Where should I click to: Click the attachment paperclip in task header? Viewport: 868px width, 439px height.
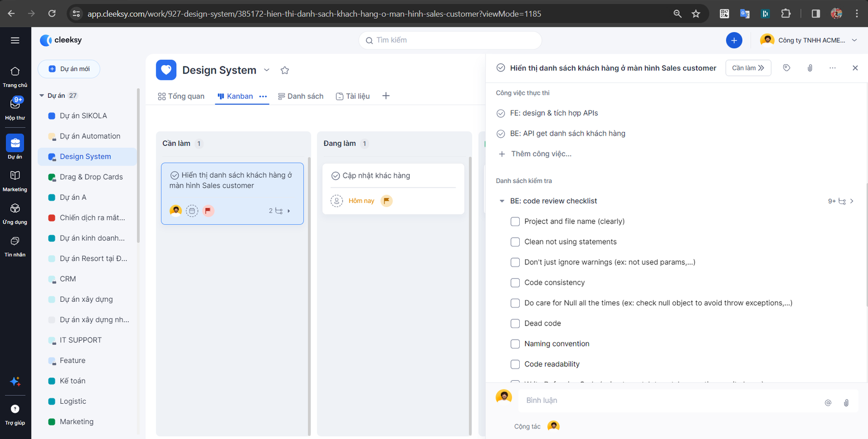tap(810, 68)
